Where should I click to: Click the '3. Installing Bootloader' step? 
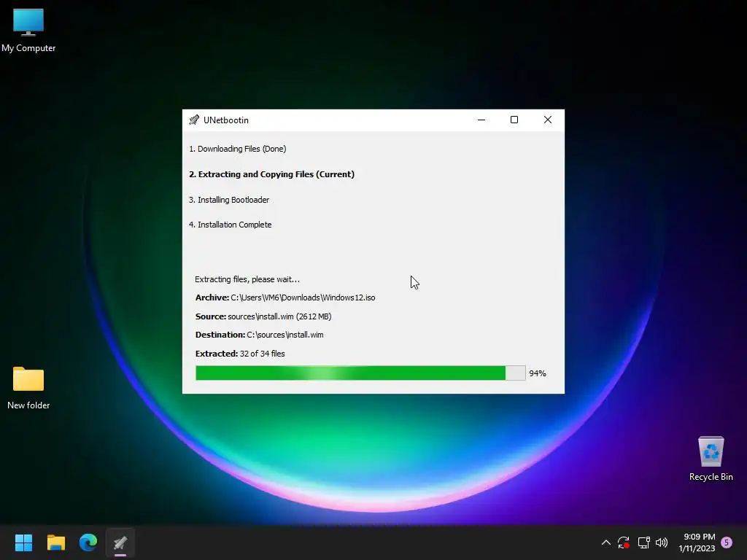click(x=229, y=200)
